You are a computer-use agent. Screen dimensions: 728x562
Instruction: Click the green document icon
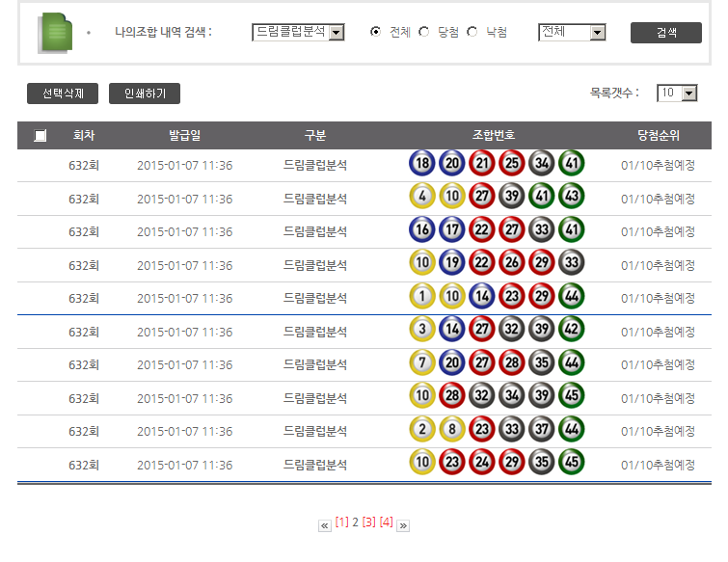[54, 33]
